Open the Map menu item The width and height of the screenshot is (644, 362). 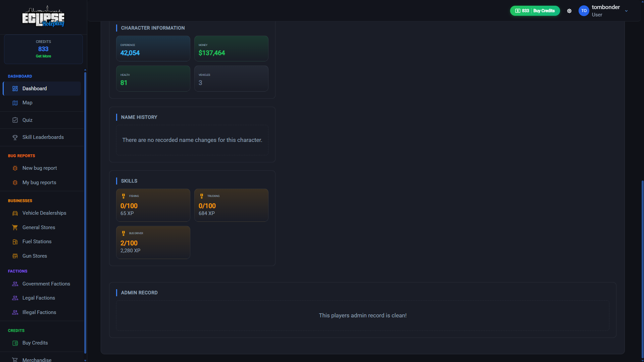tap(42, 103)
